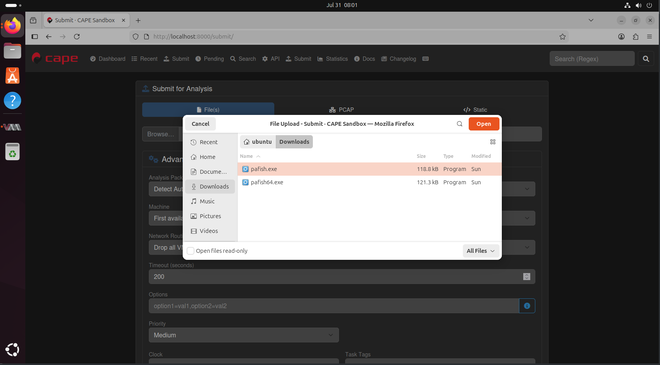Select Downloads in the dialog sidebar
This screenshot has width=660, height=365.
[210, 186]
